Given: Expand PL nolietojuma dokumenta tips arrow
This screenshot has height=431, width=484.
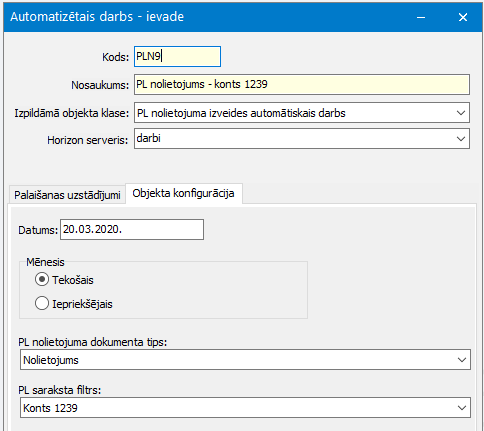Looking at the screenshot, I should pos(462,360).
